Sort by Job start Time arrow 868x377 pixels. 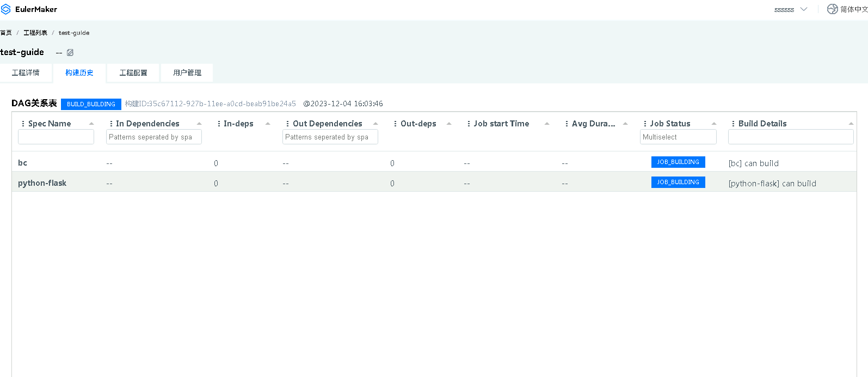pyautogui.click(x=546, y=124)
